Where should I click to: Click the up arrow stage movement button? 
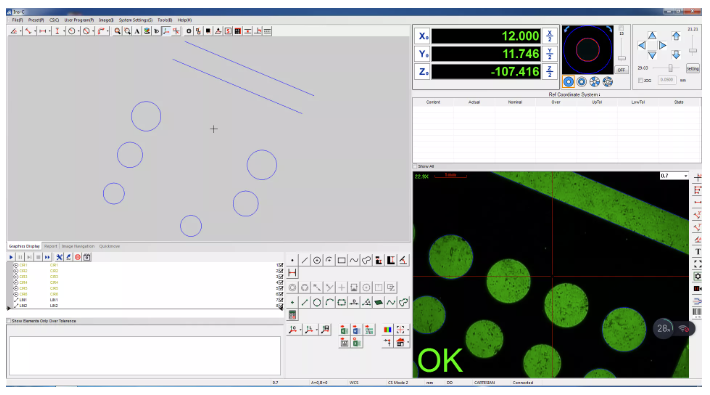point(652,35)
